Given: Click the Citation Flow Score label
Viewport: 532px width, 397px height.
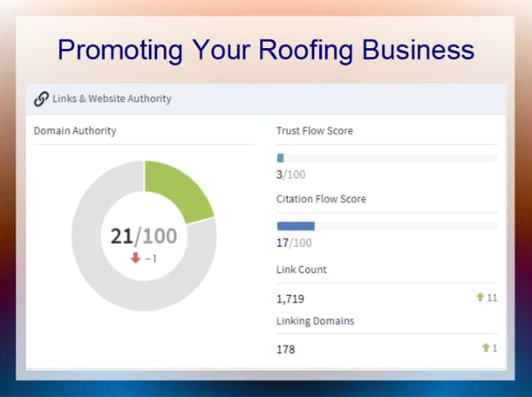Looking at the screenshot, I should (x=321, y=199).
